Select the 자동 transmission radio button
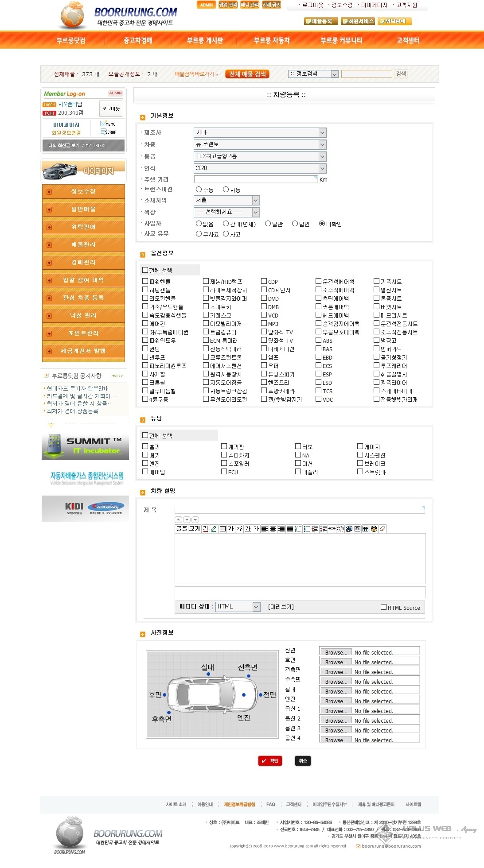The height and width of the screenshot is (868, 484). pyautogui.click(x=226, y=190)
